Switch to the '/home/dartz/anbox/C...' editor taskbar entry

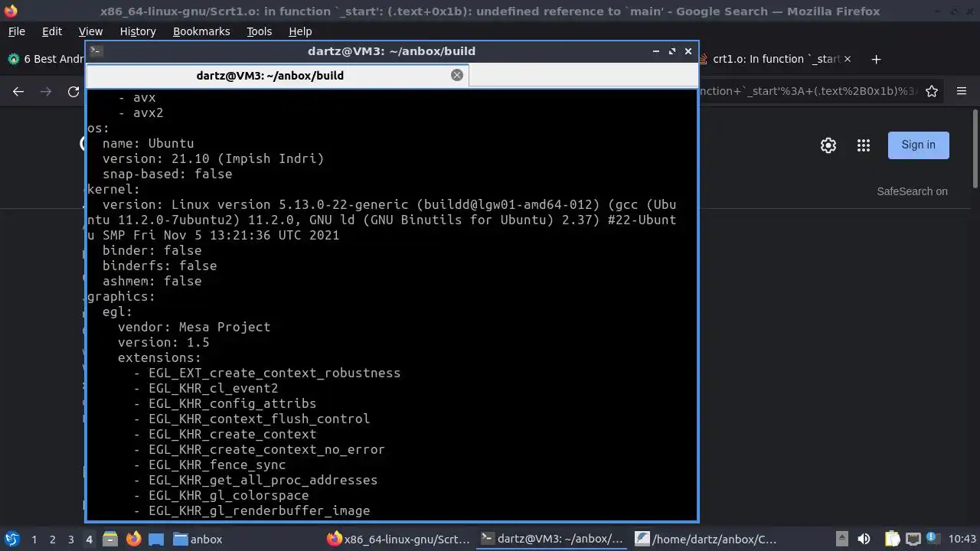706,540
